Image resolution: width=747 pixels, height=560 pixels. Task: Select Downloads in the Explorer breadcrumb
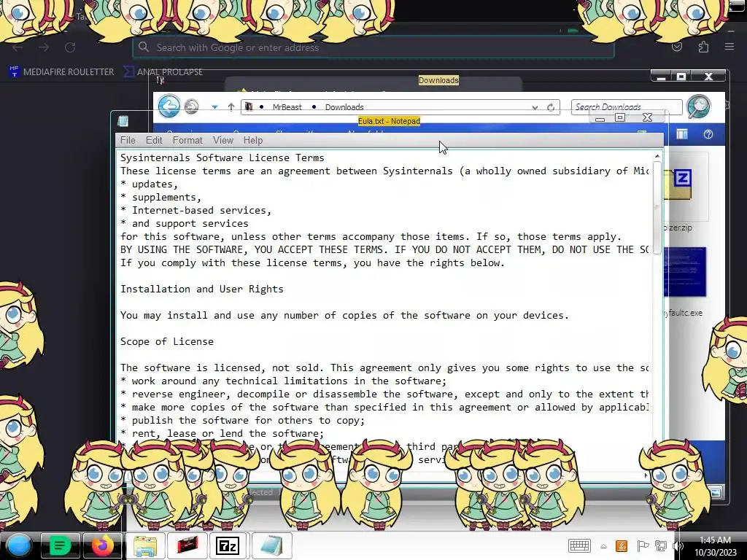coord(344,107)
